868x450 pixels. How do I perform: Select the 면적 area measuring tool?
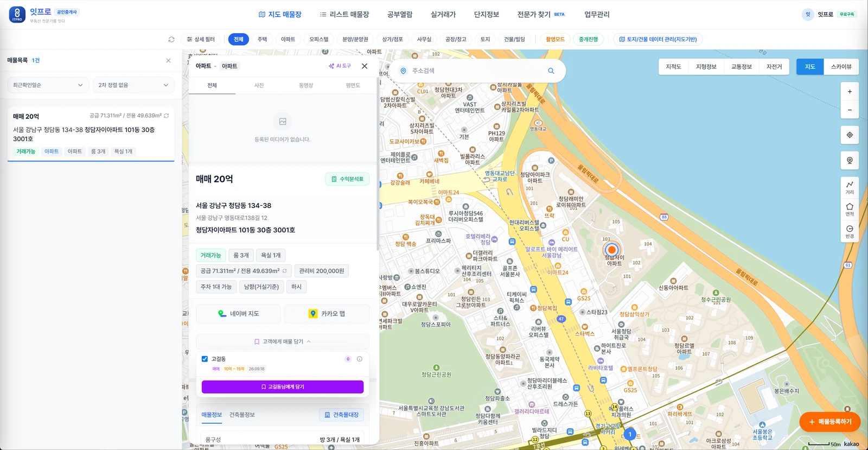click(x=850, y=210)
